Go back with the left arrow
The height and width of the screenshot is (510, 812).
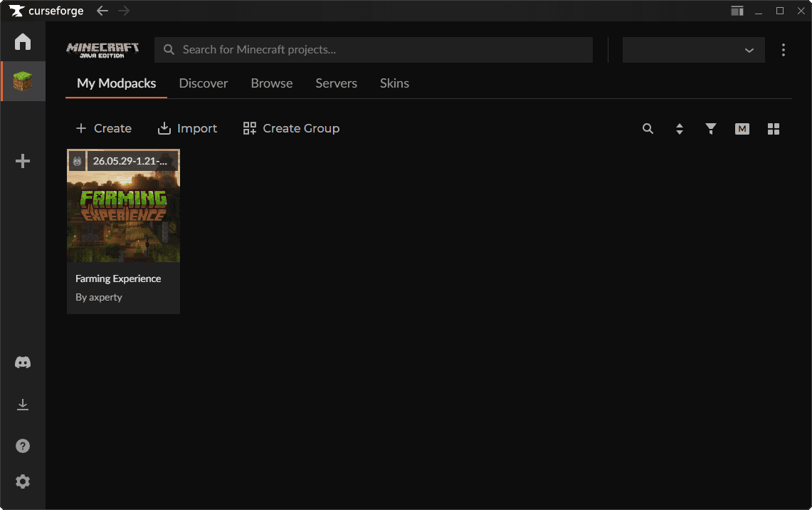[x=102, y=11]
